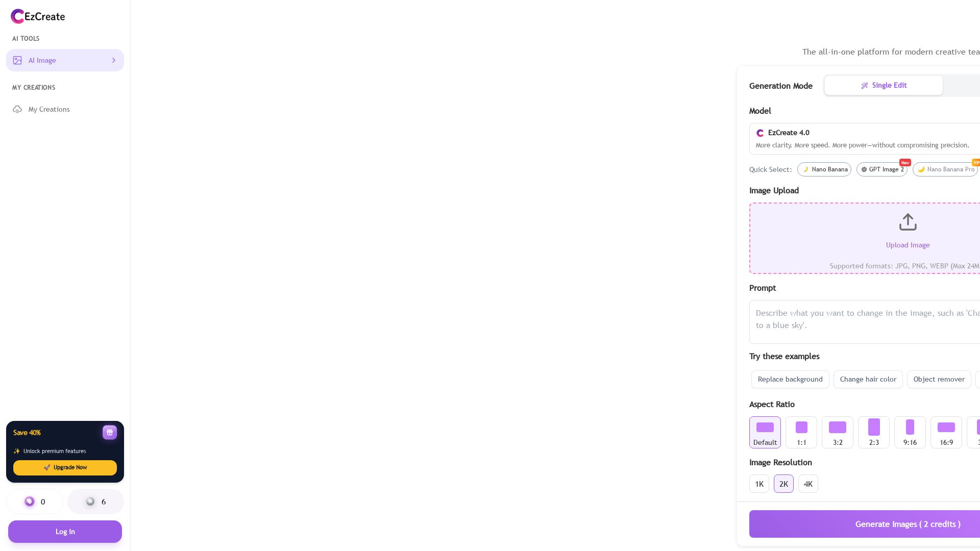
Task: Click the Log in button
Action: pos(65,532)
